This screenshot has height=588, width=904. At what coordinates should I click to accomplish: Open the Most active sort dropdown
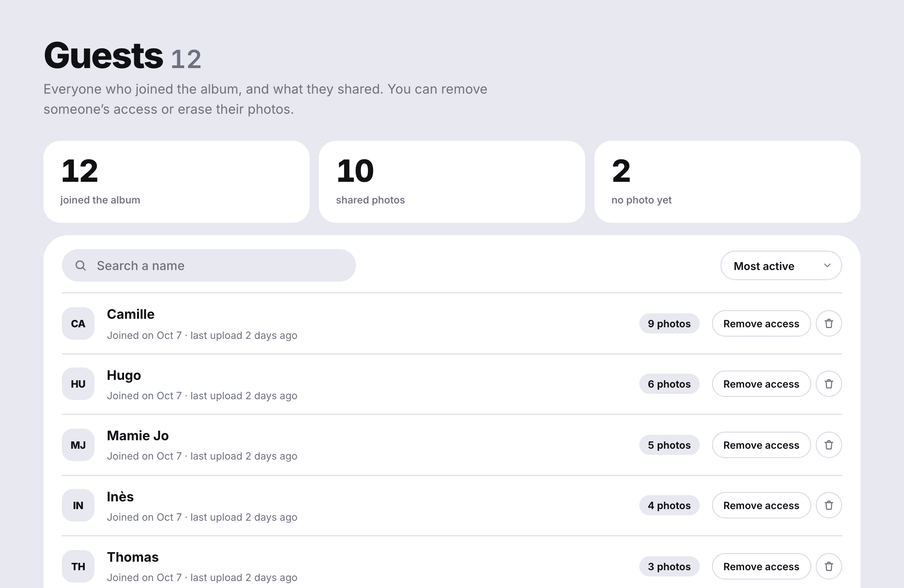pyautogui.click(x=781, y=265)
